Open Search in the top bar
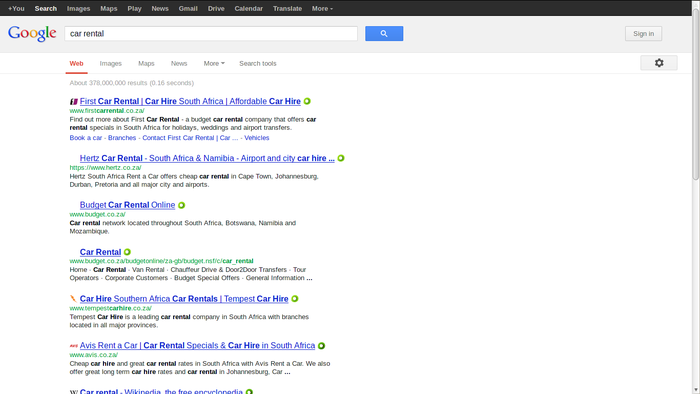The width and height of the screenshot is (700, 394). [x=46, y=8]
